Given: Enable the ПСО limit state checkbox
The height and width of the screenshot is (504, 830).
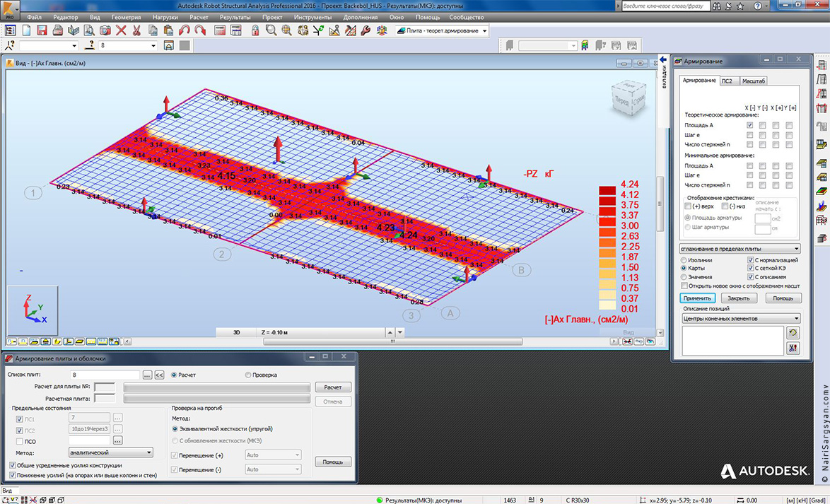Looking at the screenshot, I should (20, 442).
